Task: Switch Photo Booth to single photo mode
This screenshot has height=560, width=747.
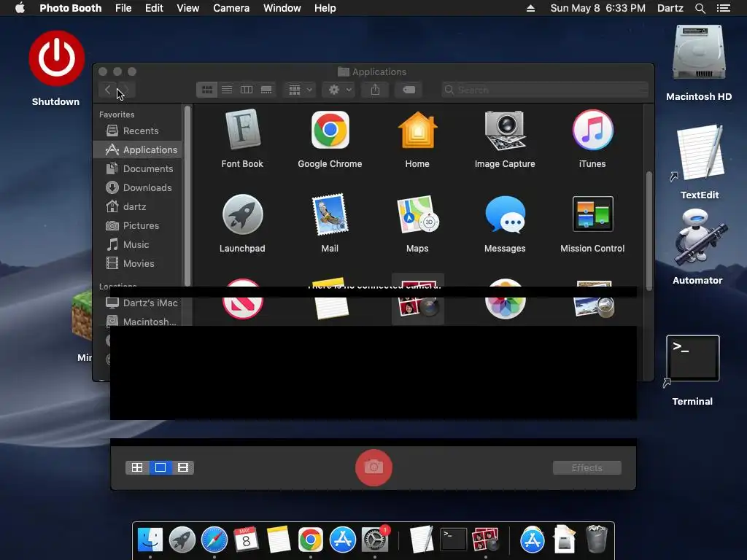Action: tap(160, 467)
